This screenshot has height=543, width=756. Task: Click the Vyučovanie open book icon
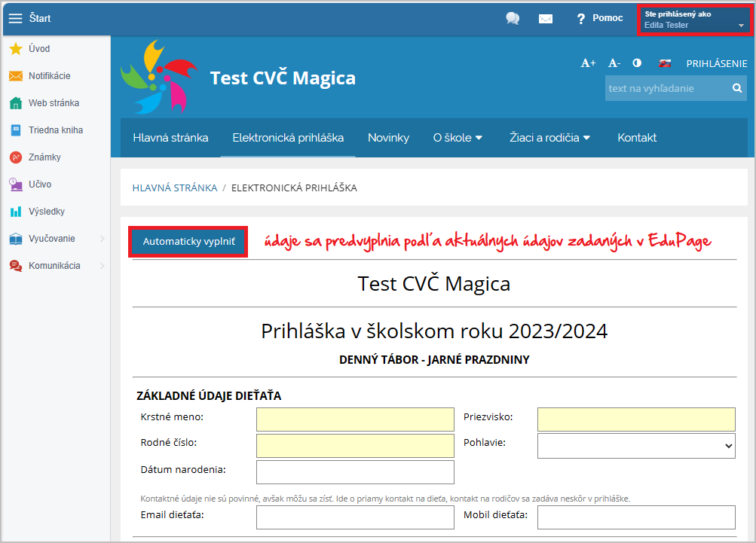point(16,239)
